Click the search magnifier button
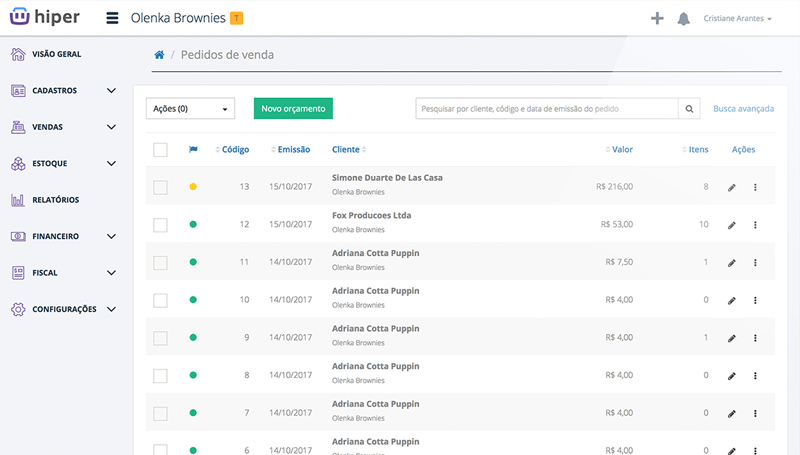 [x=689, y=109]
